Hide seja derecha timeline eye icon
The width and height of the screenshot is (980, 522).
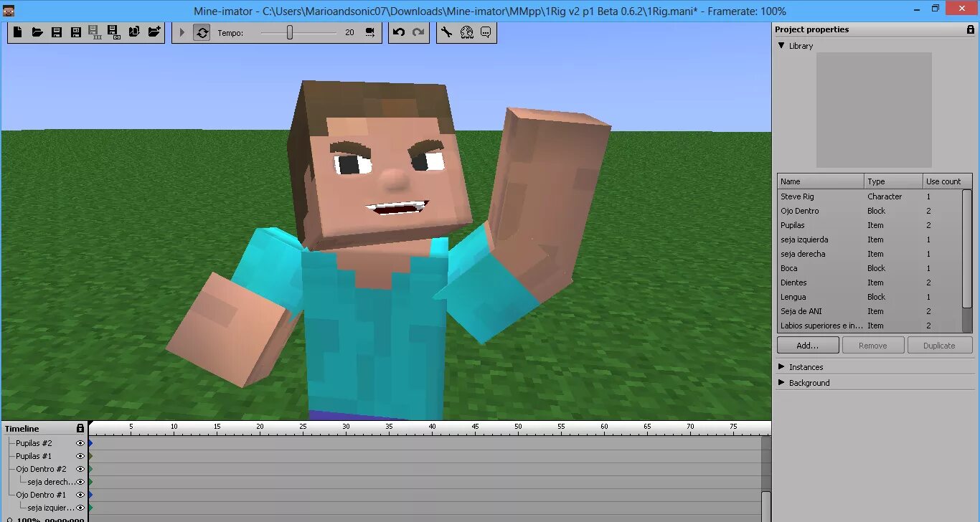80,482
